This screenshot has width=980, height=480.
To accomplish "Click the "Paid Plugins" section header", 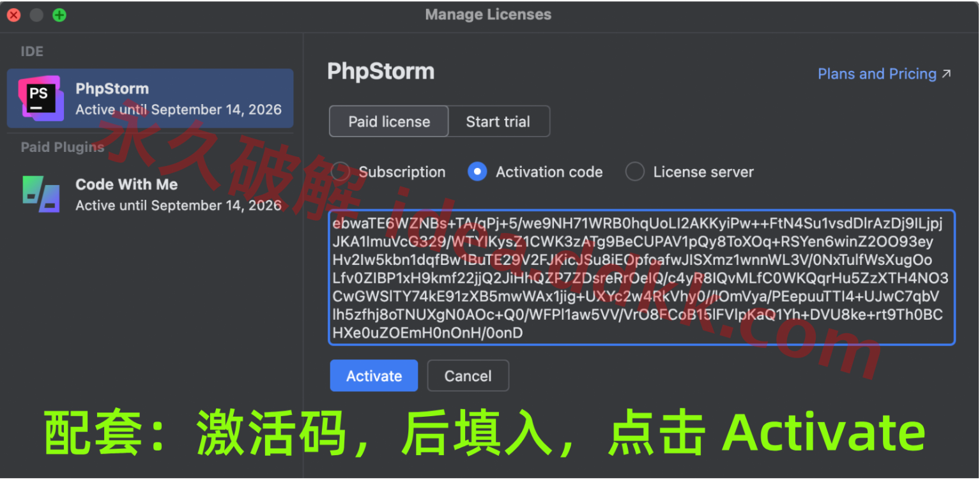I will point(63,147).
